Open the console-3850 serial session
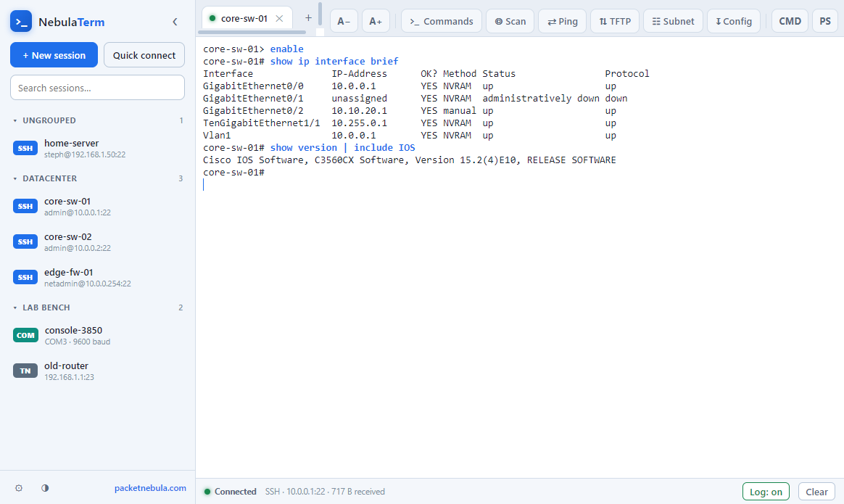 [97, 336]
